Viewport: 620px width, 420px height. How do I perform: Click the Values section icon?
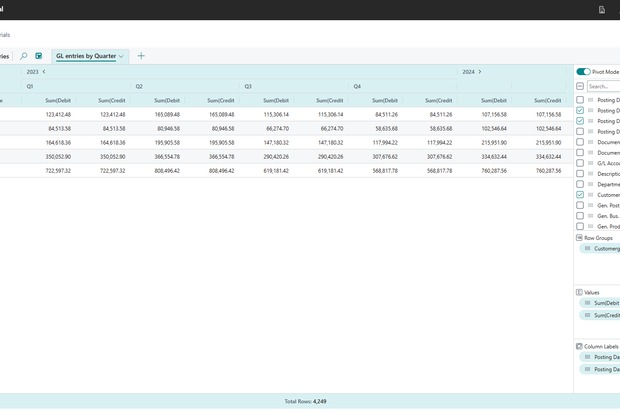(579, 292)
